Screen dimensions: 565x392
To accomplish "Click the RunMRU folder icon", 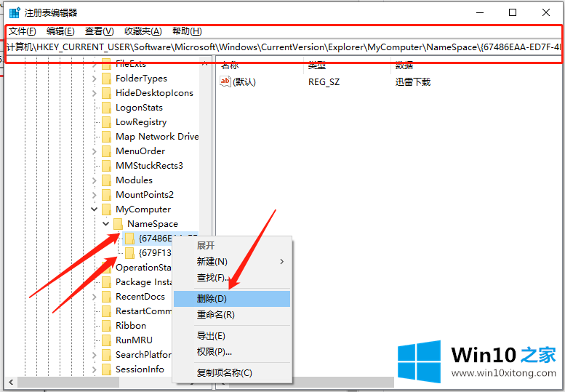I will (x=107, y=340).
